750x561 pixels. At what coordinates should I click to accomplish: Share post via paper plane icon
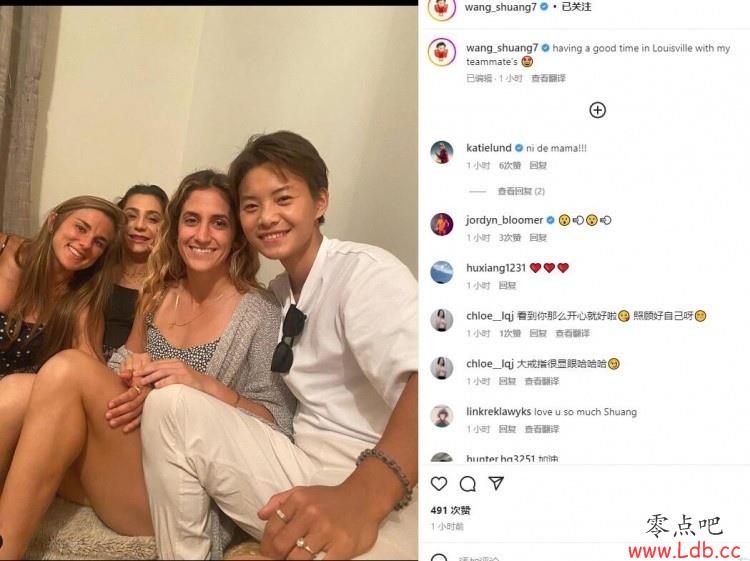496,483
